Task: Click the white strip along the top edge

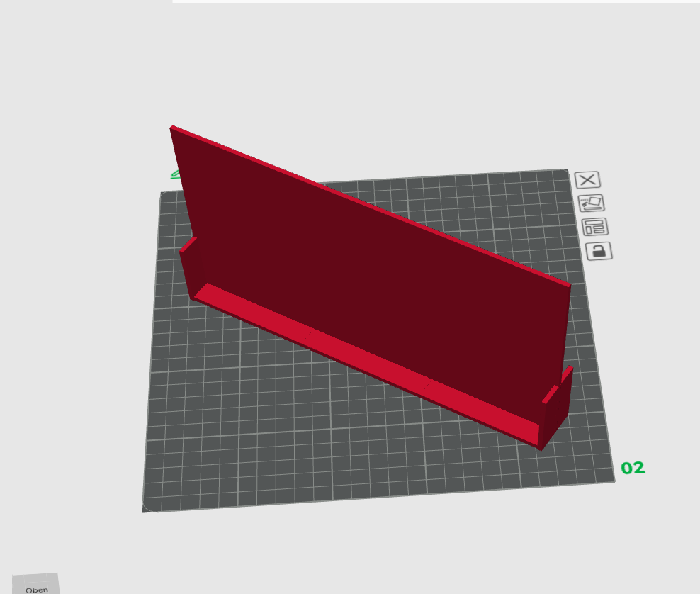Action: [436, 1]
